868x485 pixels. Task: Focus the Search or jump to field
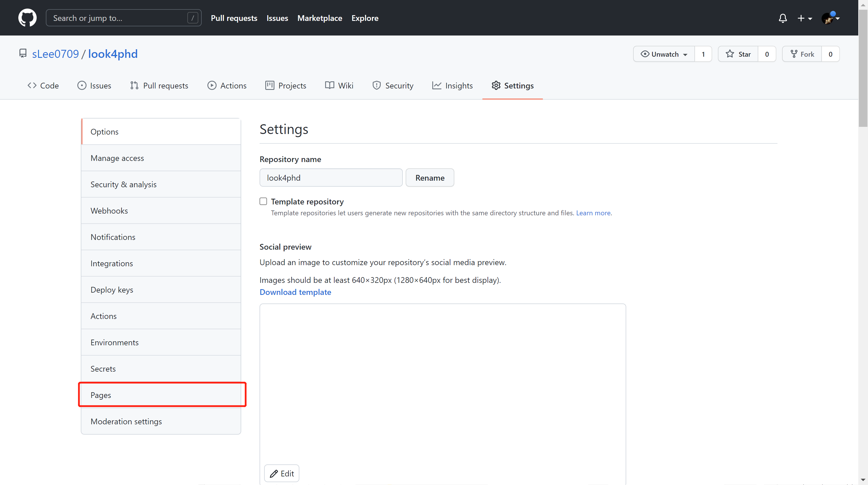[124, 18]
